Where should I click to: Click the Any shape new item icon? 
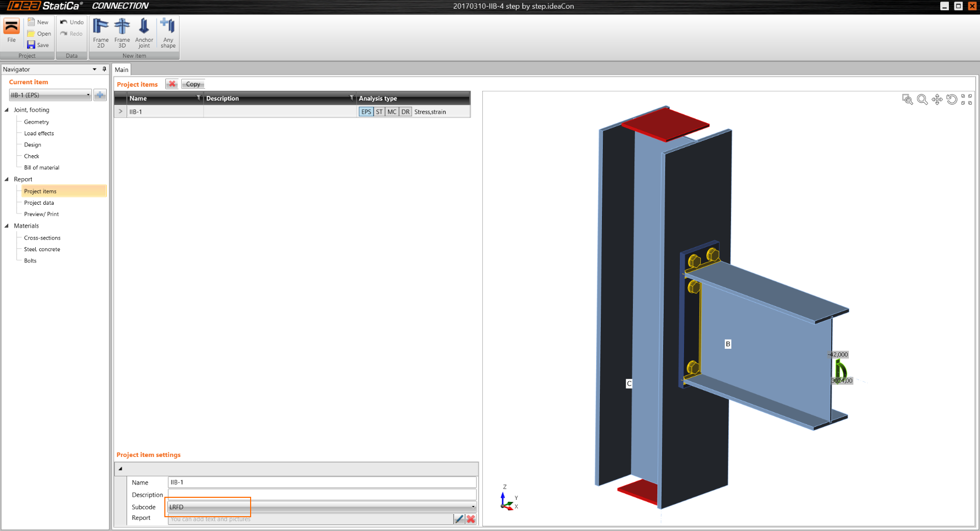[168, 33]
